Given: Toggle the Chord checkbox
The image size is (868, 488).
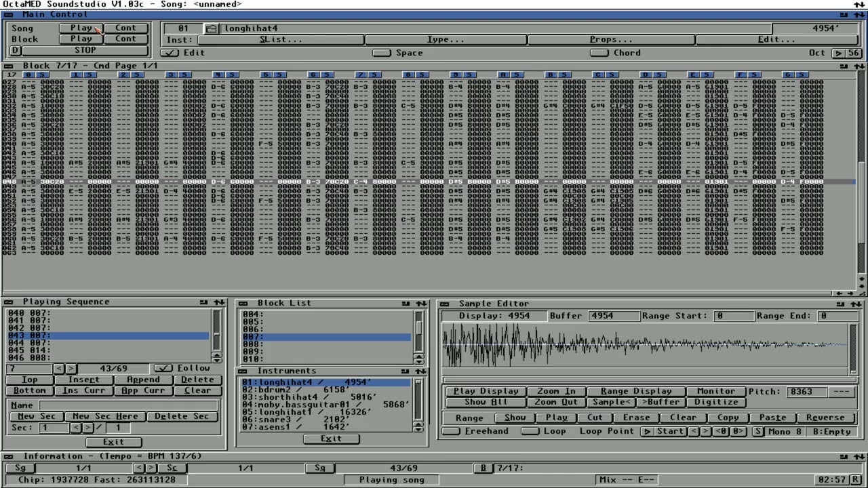Looking at the screenshot, I should 599,53.
